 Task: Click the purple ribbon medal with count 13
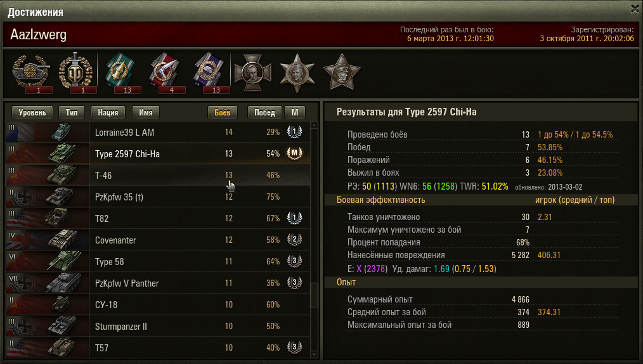coord(210,72)
